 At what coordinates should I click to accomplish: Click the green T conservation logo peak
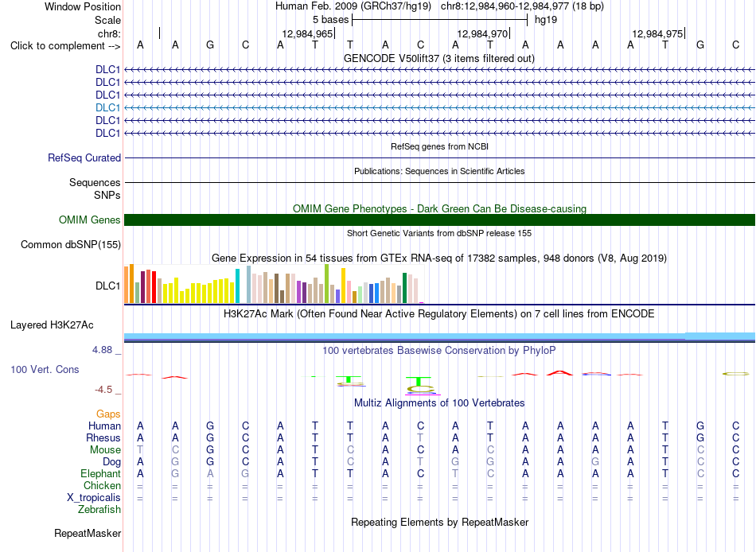419,381
